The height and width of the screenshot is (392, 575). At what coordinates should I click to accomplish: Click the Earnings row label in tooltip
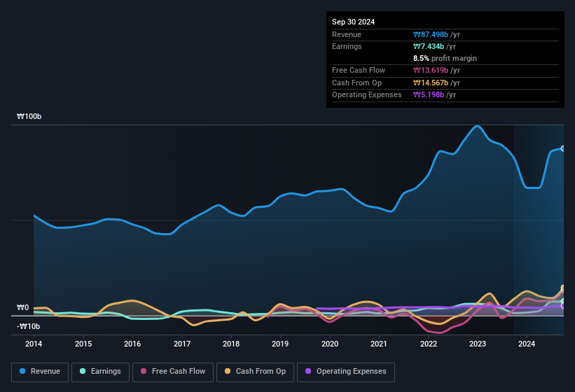pos(347,46)
